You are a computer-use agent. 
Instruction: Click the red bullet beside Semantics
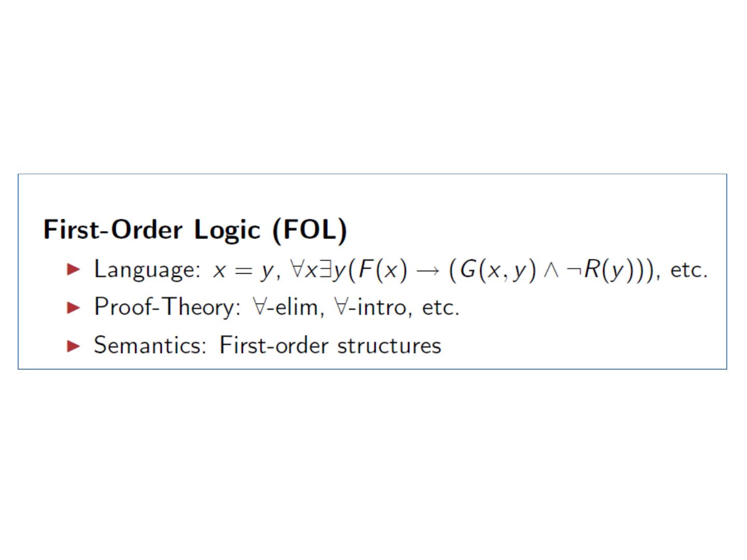click(74, 345)
